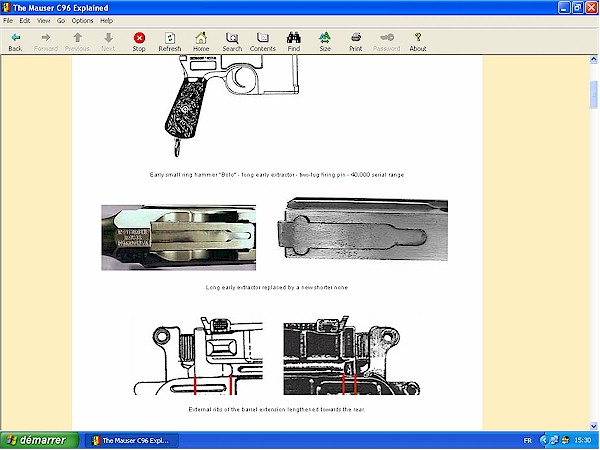
Task: Open Find with the binoculars icon
Action: (294, 42)
